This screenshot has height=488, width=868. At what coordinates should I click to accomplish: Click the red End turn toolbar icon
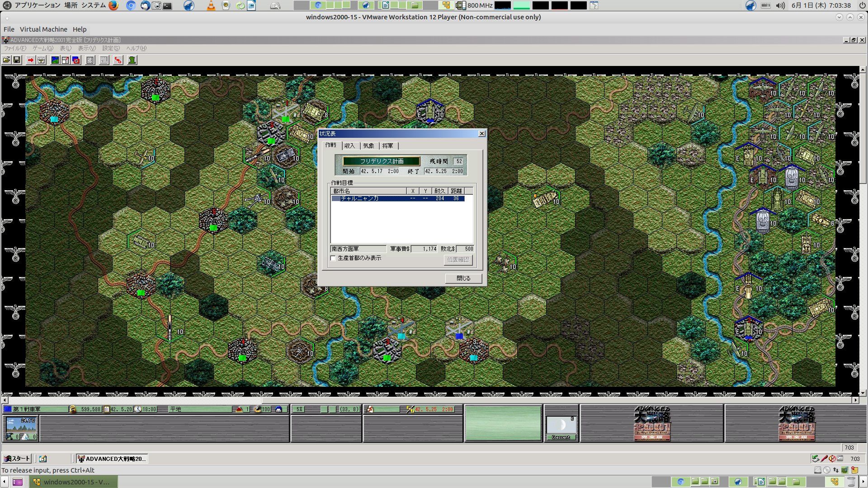(x=118, y=60)
